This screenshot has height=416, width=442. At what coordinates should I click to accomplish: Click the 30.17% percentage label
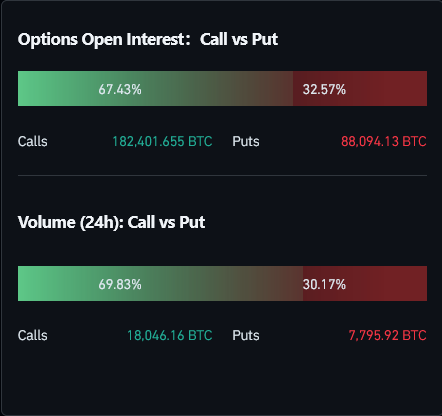(x=324, y=284)
